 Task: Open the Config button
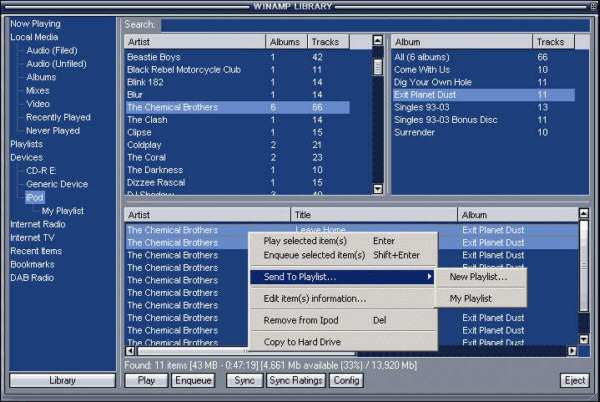tap(347, 381)
